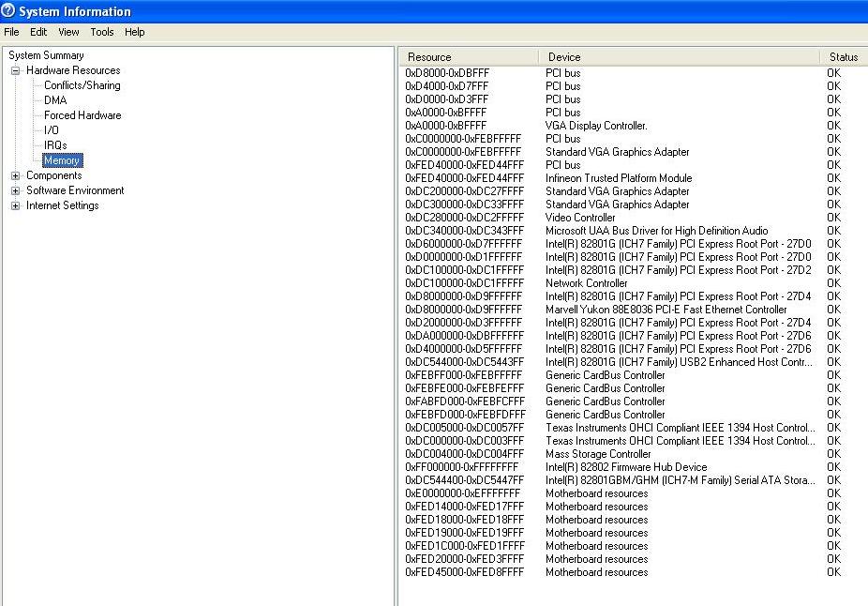Screen dimensions: 868x606
Task: Select resource 0xDC000000-0xDC003FFF
Action: click(x=464, y=442)
